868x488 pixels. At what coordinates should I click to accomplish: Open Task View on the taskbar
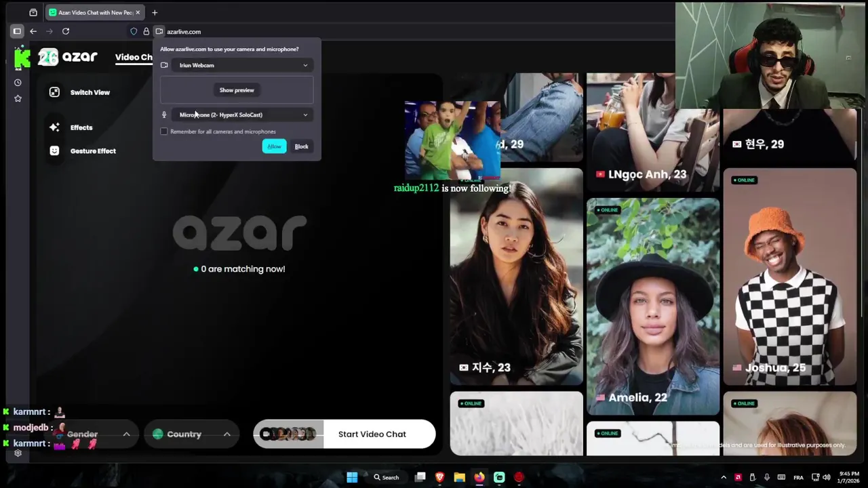(x=420, y=477)
